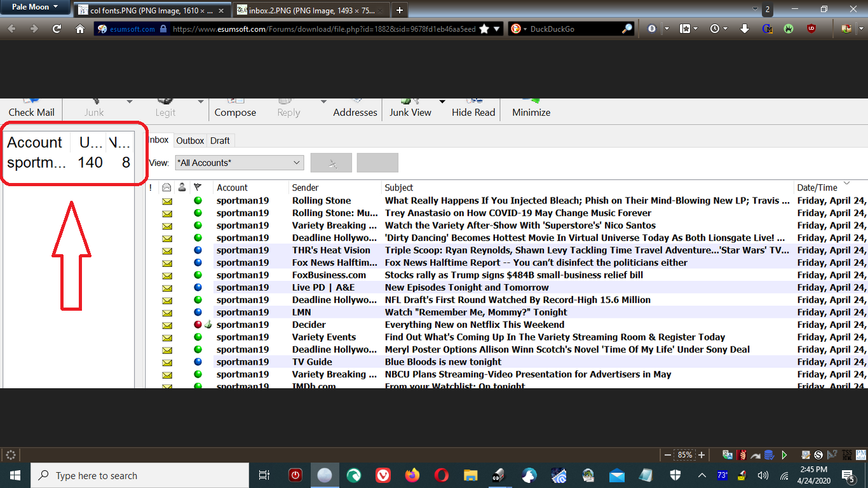Switch to the Outbox tab
868x488 pixels.
coord(190,140)
